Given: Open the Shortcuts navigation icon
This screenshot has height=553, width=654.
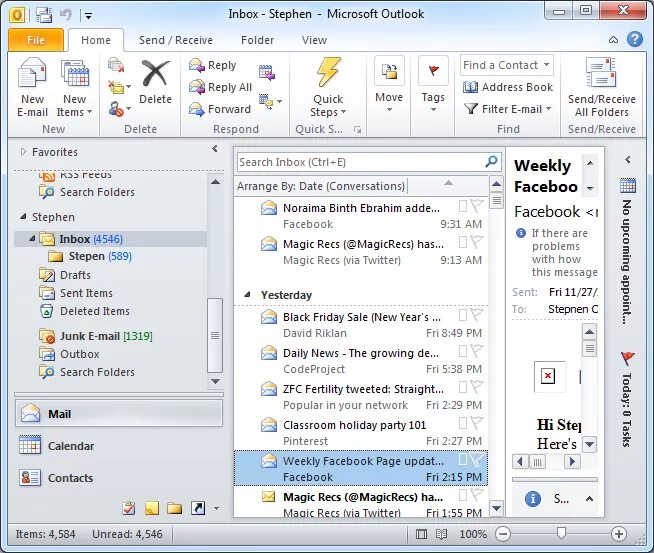Looking at the screenshot, I should (x=198, y=508).
